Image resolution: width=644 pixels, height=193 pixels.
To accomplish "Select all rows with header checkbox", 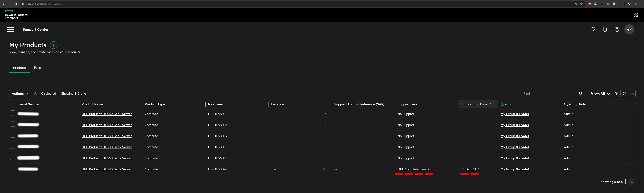I will [x=12, y=104].
